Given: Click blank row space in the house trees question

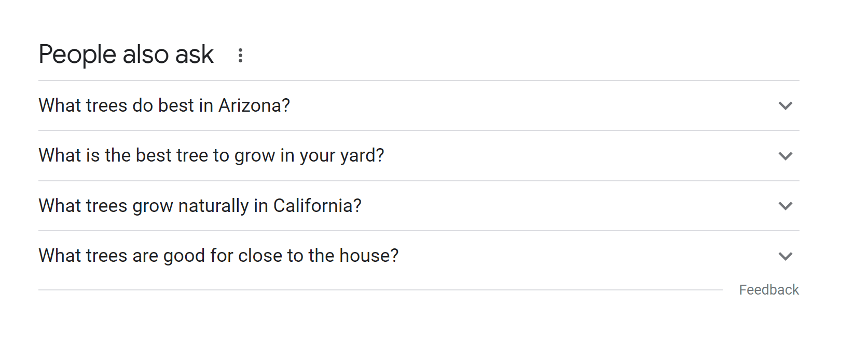Looking at the screenshot, I should pos(571,256).
